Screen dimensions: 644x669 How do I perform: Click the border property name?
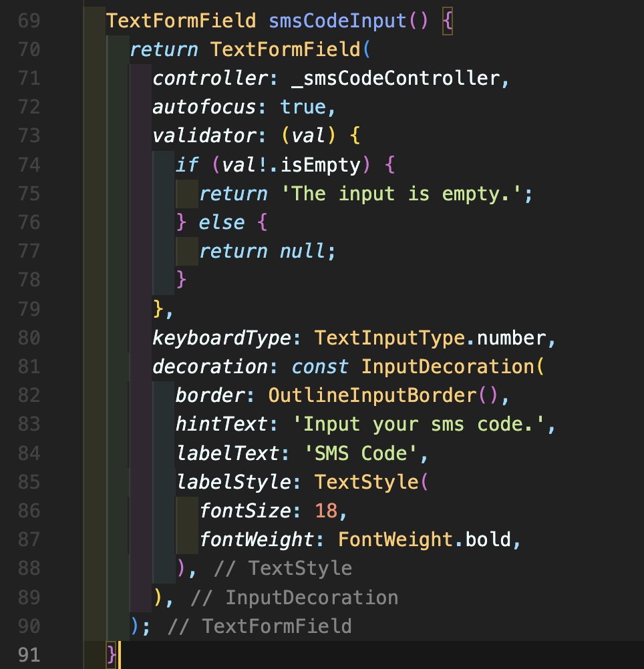pos(210,396)
